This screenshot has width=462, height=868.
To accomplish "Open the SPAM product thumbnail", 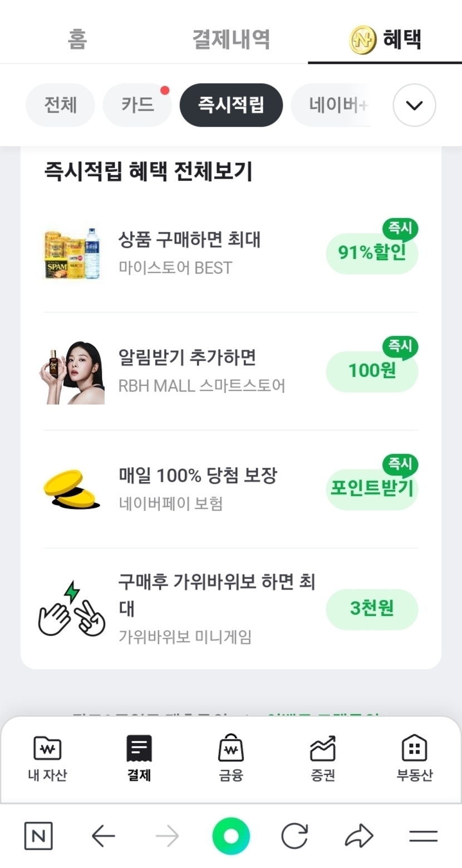I will tap(73, 253).
